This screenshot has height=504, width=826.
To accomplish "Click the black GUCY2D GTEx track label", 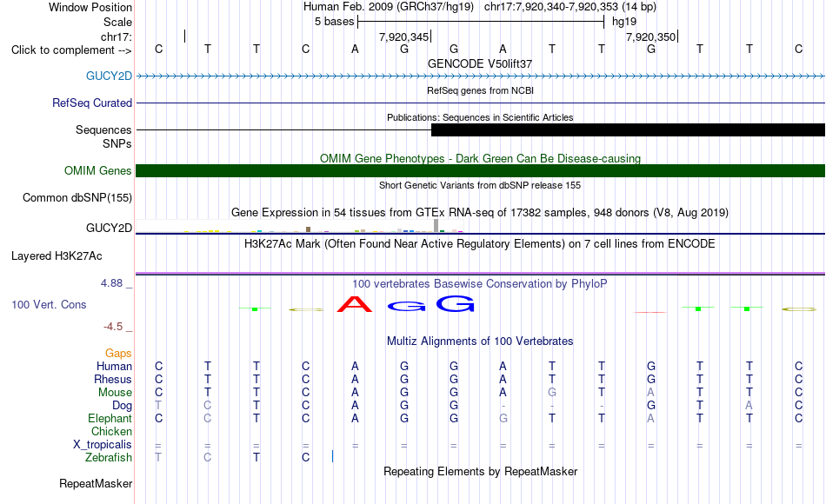I will pyautogui.click(x=109, y=228).
